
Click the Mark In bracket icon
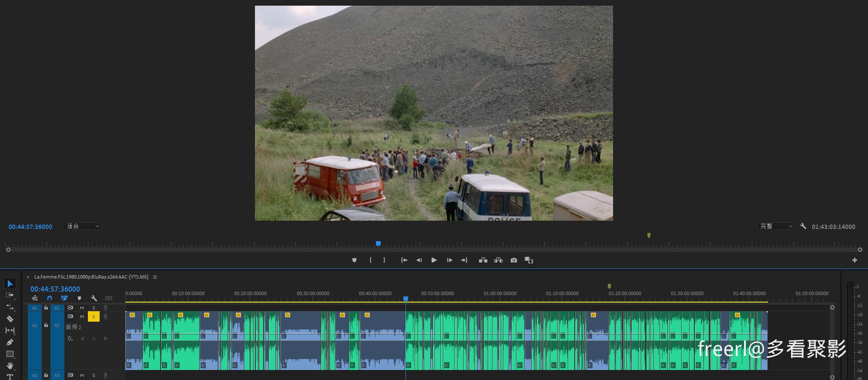point(370,260)
